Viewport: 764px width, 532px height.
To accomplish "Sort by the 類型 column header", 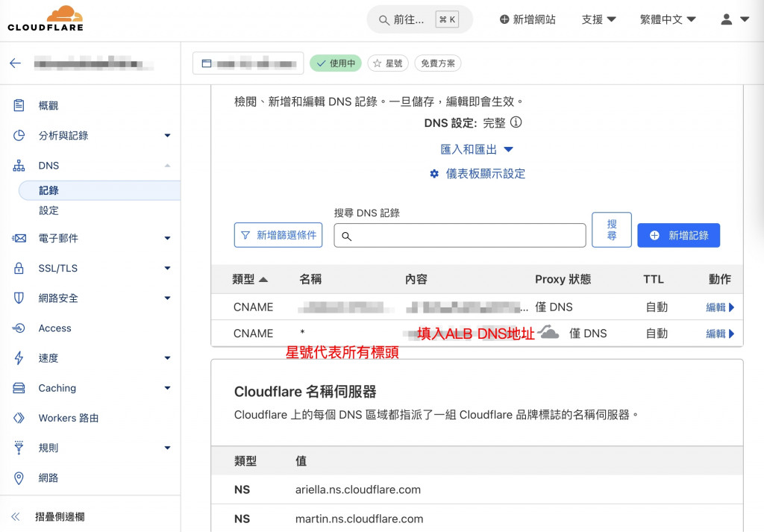I will coord(250,279).
